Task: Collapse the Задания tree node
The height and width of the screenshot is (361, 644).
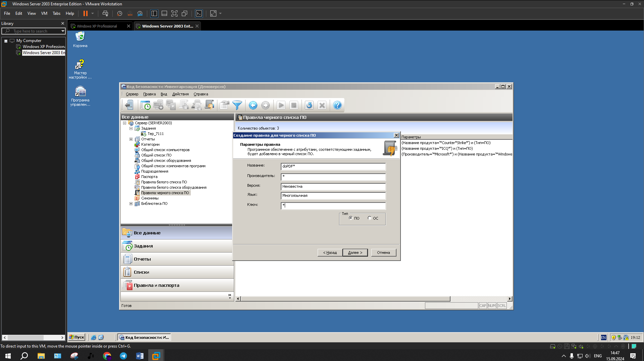Action: tap(131, 129)
